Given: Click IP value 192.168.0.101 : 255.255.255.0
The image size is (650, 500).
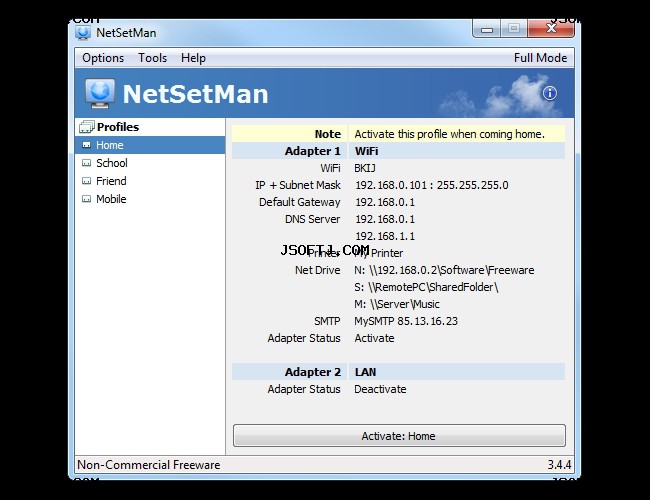Looking at the screenshot, I should [432, 185].
